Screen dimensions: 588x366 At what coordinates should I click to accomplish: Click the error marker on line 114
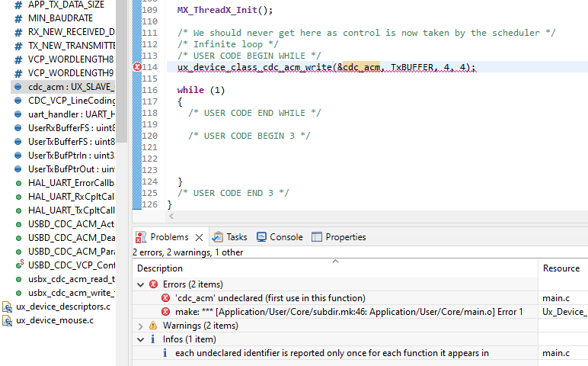(x=137, y=67)
